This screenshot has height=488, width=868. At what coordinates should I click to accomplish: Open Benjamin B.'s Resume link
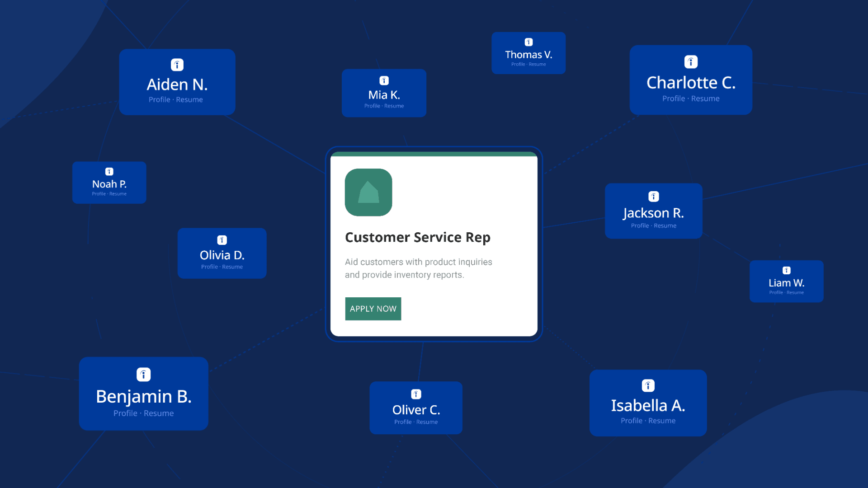coord(159,413)
